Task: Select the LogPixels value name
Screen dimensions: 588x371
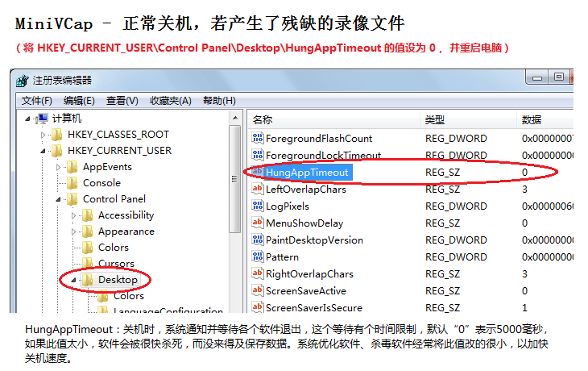Action: click(288, 206)
